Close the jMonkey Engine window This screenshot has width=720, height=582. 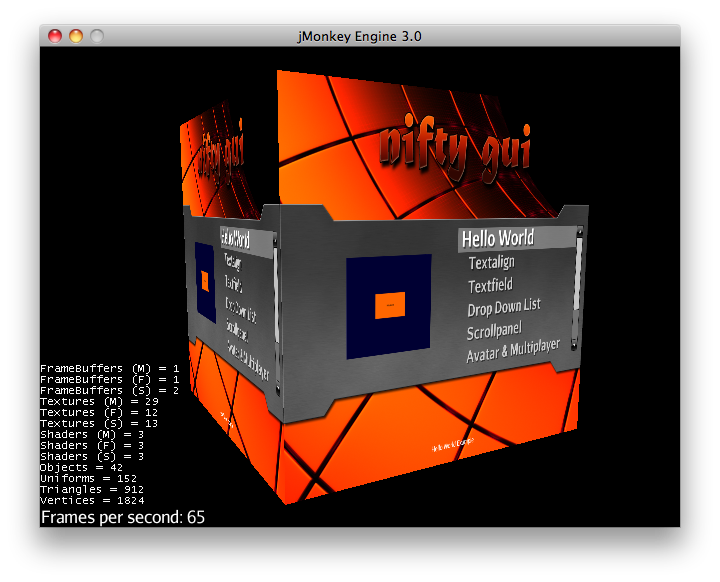[55, 36]
